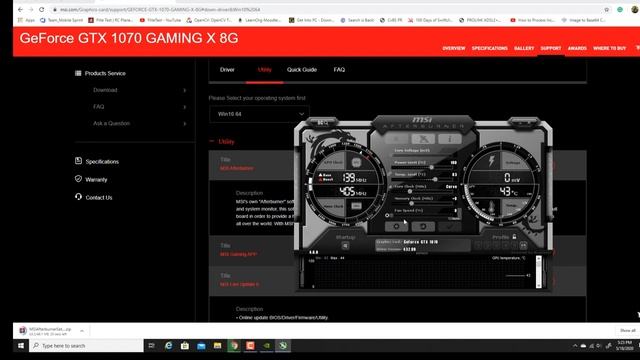Image resolution: width=640 pixels, height=360 pixels.
Task: Click the browser address bar URL
Action: [160, 9]
